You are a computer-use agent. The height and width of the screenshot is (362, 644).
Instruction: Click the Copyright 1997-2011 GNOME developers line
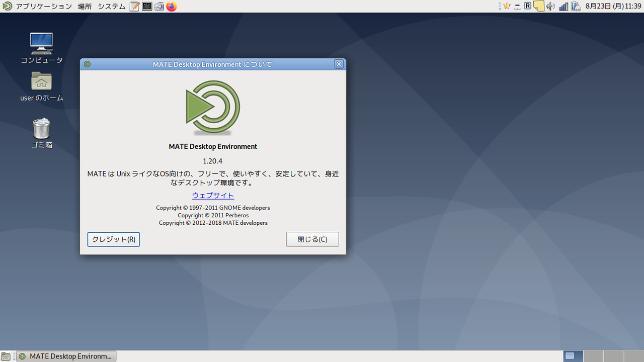pos(213,208)
